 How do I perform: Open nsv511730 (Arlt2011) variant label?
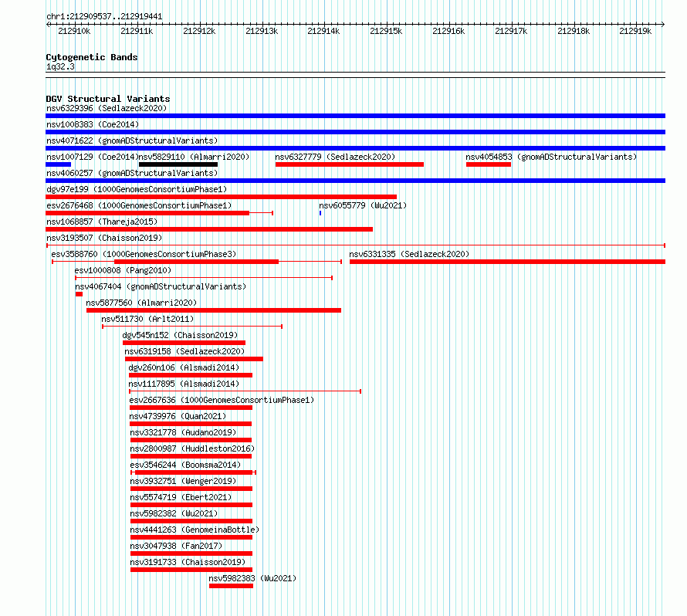pyautogui.click(x=147, y=319)
